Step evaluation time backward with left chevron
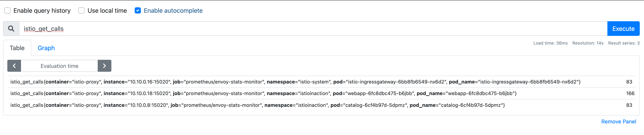Image resolution: width=644 pixels, height=135 pixels. coord(14,66)
